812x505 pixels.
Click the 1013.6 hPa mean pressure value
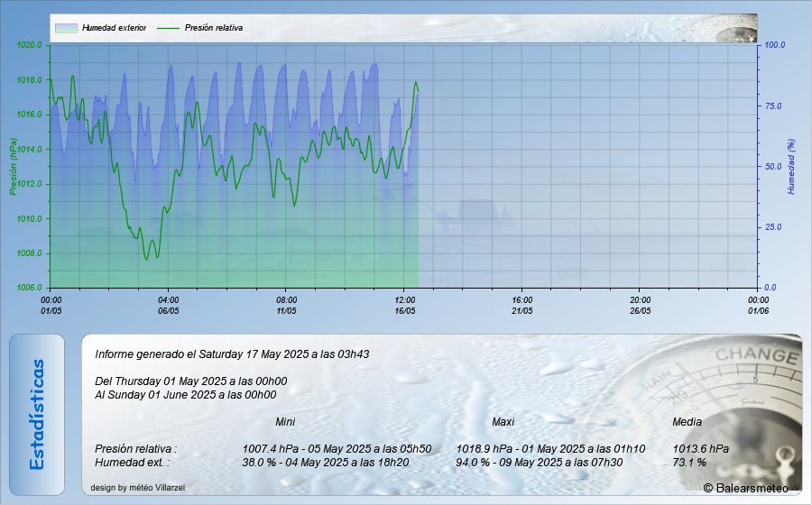click(x=701, y=448)
